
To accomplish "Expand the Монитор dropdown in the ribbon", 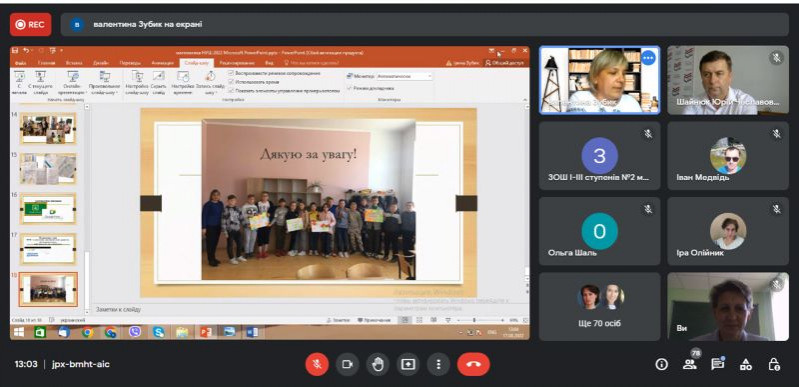I will 405,76.
